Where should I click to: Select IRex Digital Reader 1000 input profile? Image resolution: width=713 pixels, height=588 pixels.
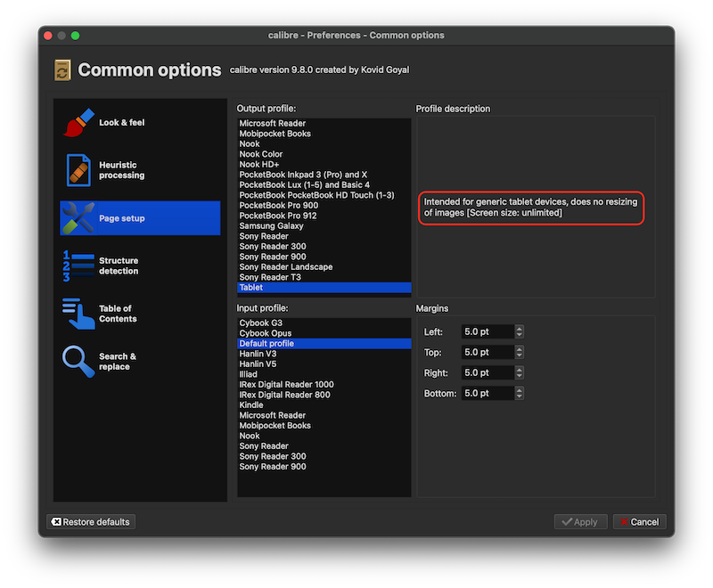coord(324,384)
